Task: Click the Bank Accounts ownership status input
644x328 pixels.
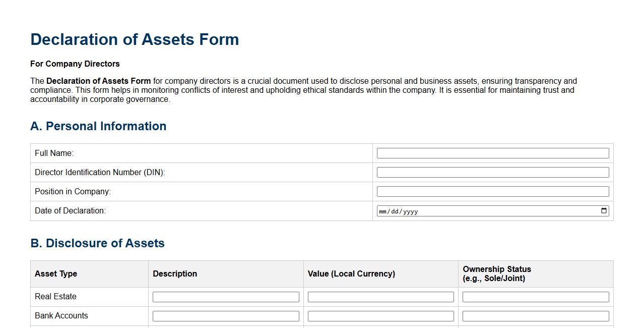Action: click(x=535, y=316)
